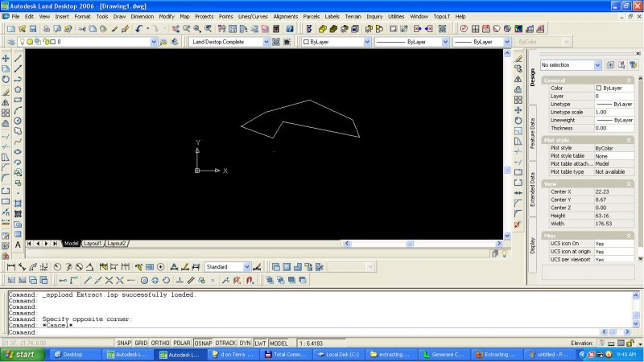
Task: Switch to the Layout1 tab
Action: (x=93, y=244)
